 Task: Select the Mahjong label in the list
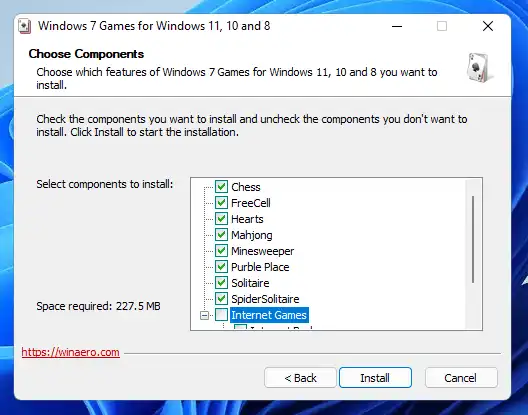(252, 235)
